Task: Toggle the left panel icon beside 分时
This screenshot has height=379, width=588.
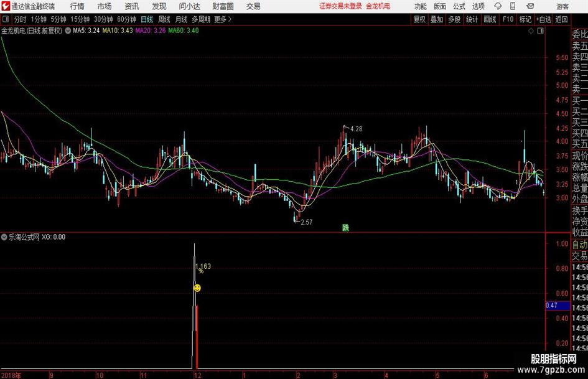Action: pyautogui.click(x=6, y=19)
